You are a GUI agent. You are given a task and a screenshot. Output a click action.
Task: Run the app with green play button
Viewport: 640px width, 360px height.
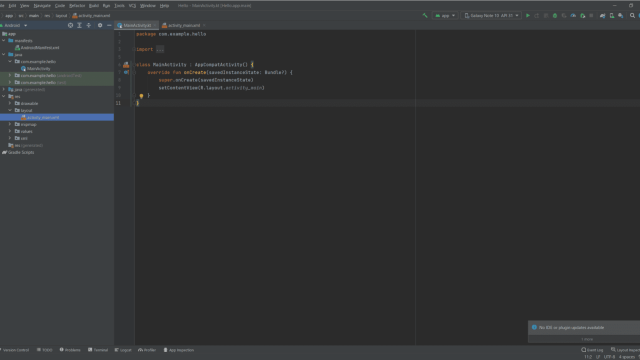528,16
